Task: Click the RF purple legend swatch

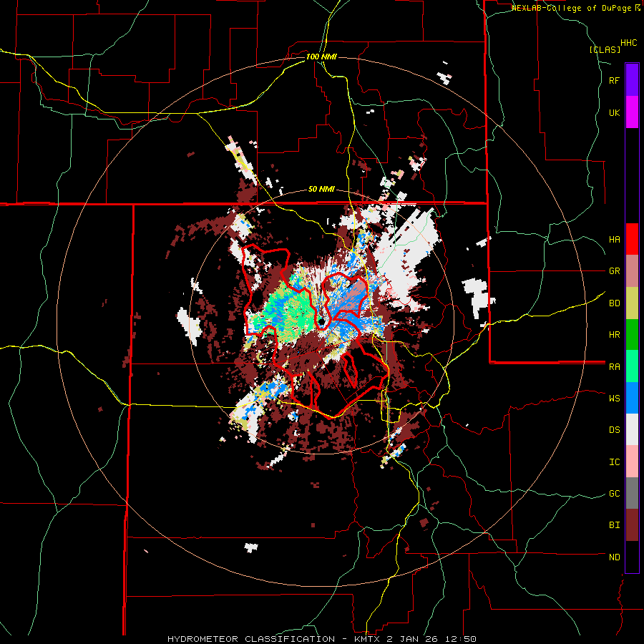Action: click(x=632, y=80)
